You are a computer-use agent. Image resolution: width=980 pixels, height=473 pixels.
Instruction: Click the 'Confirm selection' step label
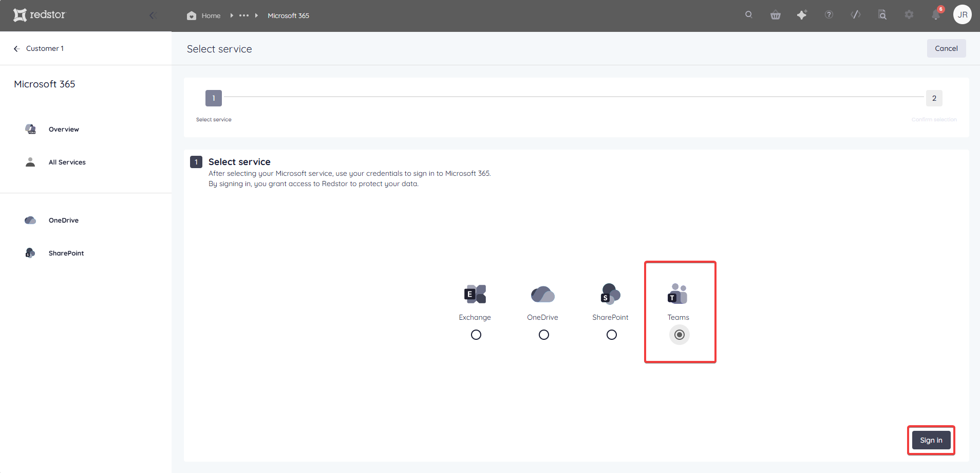[x=934, y=120]
